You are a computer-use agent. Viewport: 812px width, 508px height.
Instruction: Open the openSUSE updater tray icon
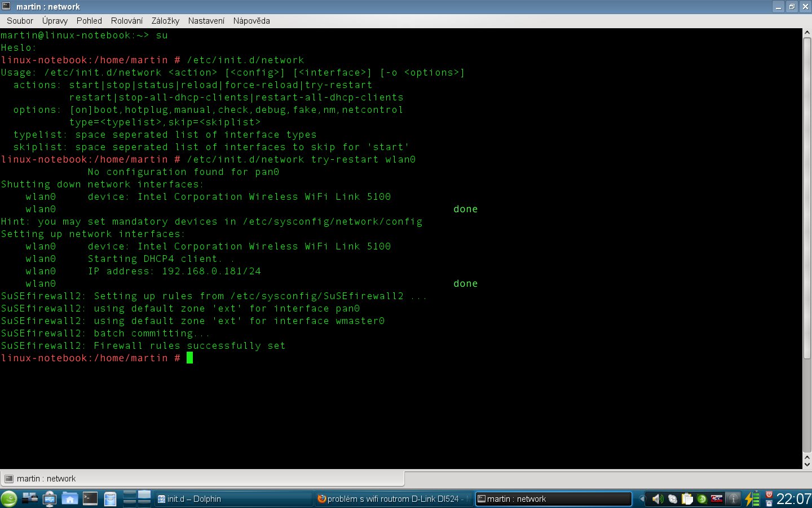(x=702, y=499)
